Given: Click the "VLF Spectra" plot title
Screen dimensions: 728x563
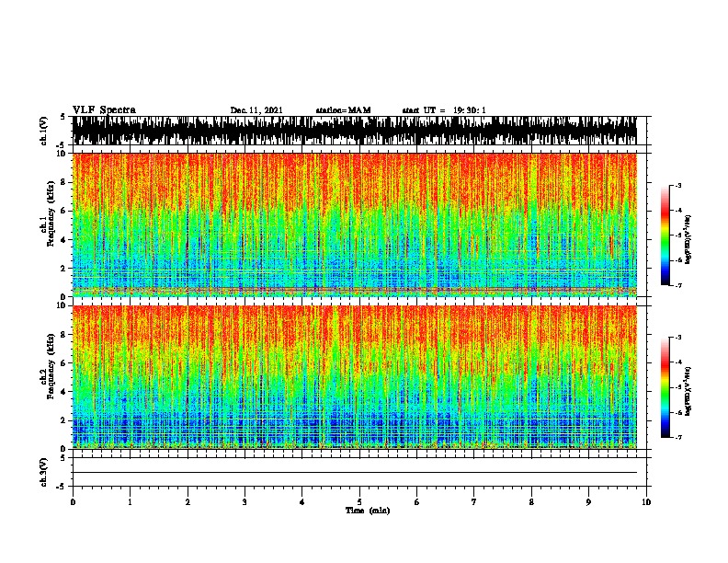Looking at the screenshot, I should [104, 110].
